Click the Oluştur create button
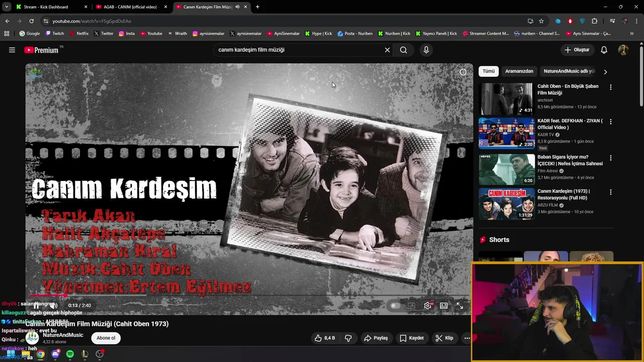The height and width of the screenshot is (362, 644). (577, 50)
